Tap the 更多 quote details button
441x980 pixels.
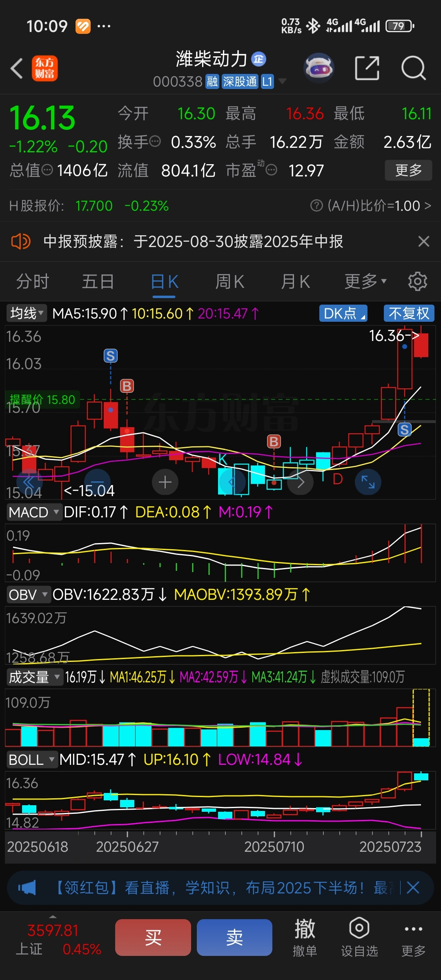point(408,170)
